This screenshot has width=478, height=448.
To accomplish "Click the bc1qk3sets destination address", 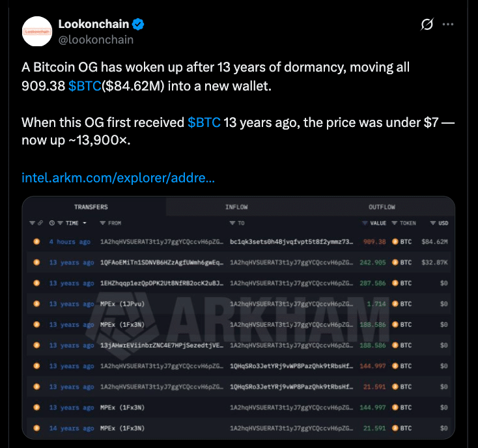I will point(292,242).
